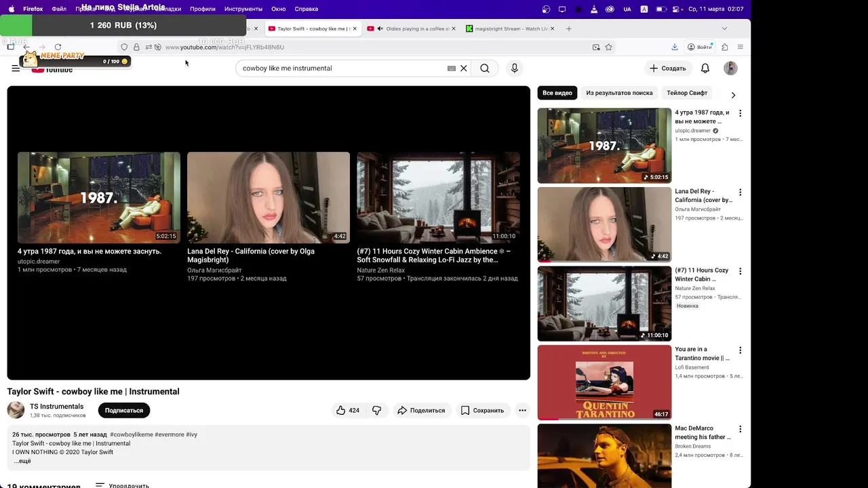The width and height of the screenshot is (868, 488).
Task: Open the YouTube hamburger guide menu
Action: click(16, 68)
